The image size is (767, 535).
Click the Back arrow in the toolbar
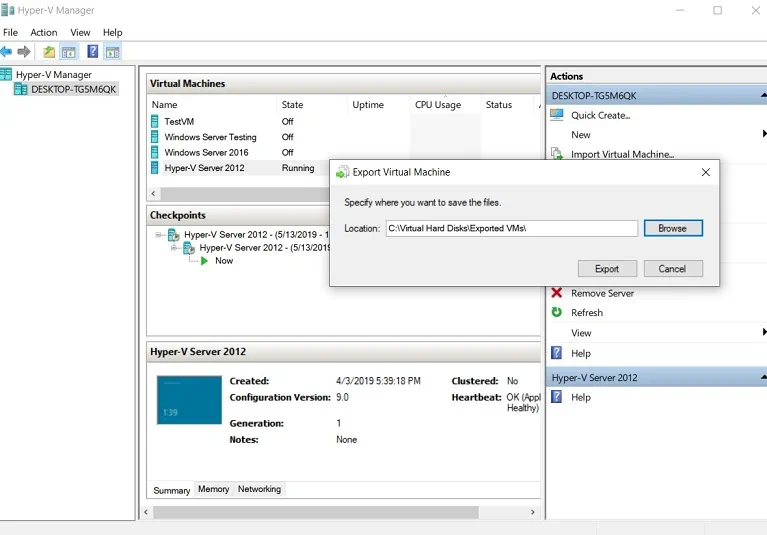[x=7, y=52]
